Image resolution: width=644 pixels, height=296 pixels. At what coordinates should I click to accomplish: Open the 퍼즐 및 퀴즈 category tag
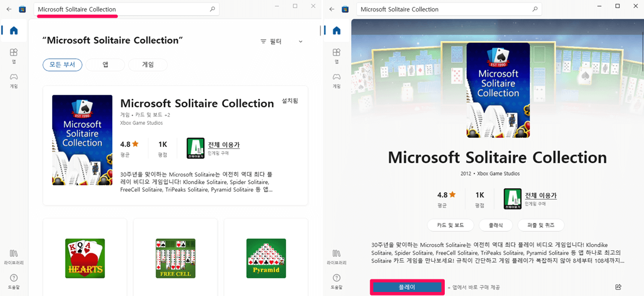click(541, 225)
